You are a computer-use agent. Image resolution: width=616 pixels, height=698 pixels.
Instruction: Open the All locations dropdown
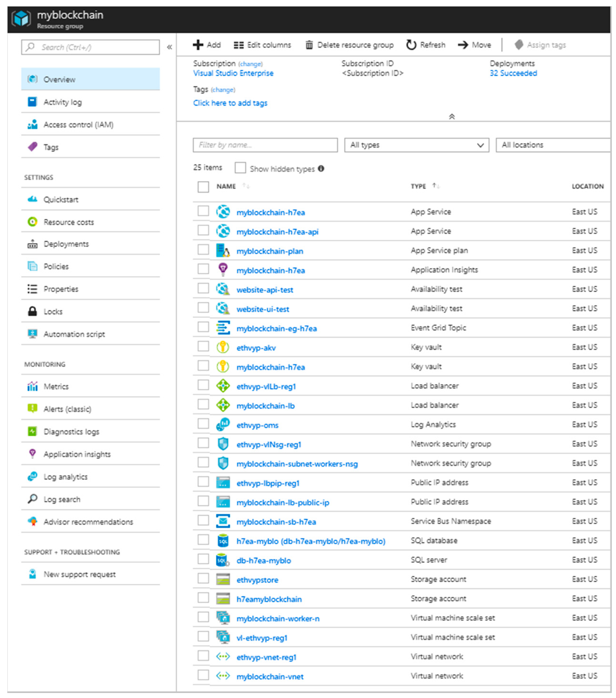(x=552, y=145)
